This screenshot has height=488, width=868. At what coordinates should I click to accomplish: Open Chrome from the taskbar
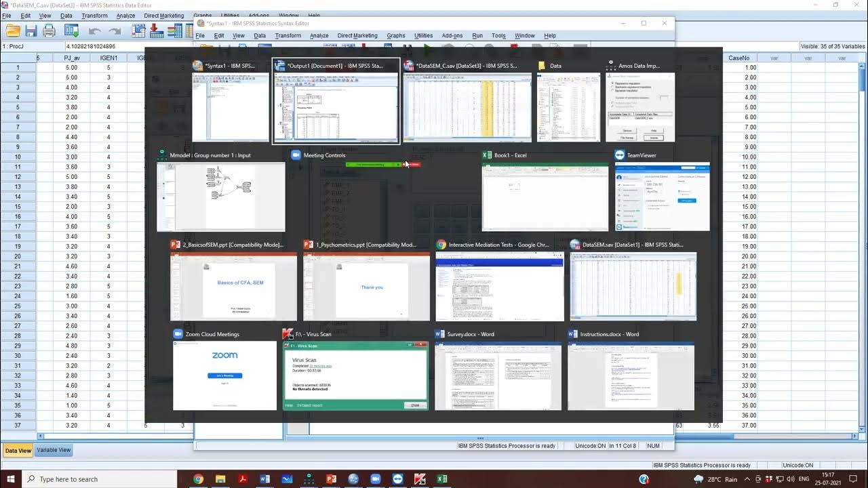(x=198, y=479)
